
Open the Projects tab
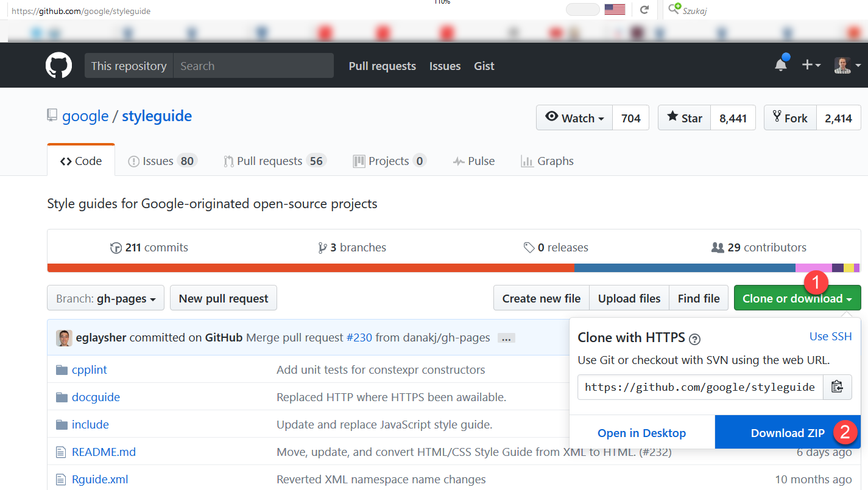(389, 161)
